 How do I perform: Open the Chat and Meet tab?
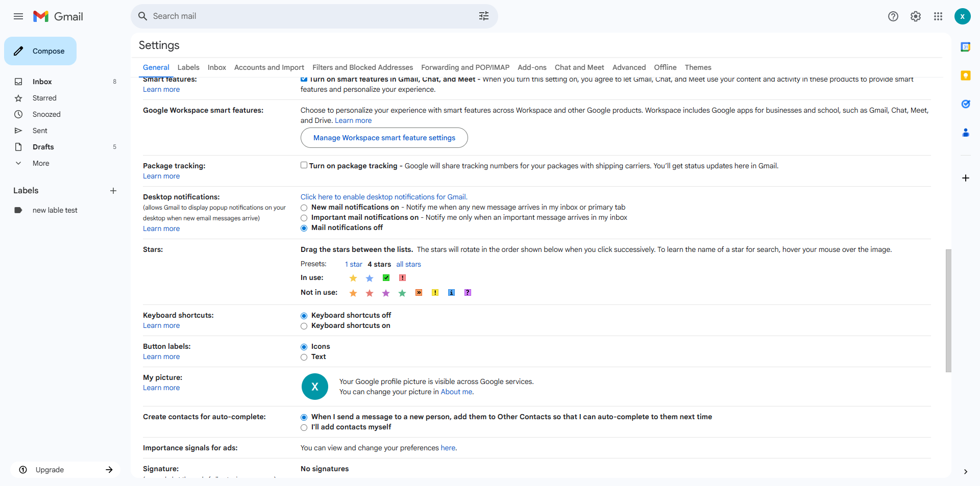tap(579, 67)
